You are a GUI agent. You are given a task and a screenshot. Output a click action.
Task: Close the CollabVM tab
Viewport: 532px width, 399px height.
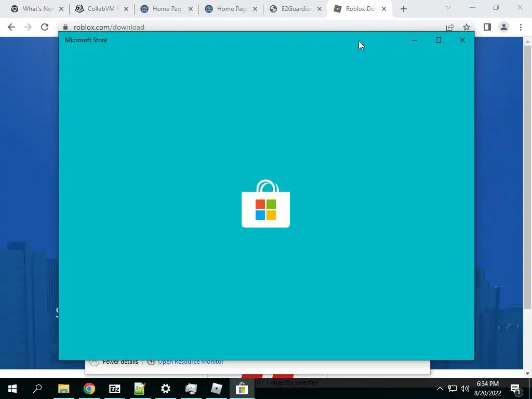click(x=126, y=9)
